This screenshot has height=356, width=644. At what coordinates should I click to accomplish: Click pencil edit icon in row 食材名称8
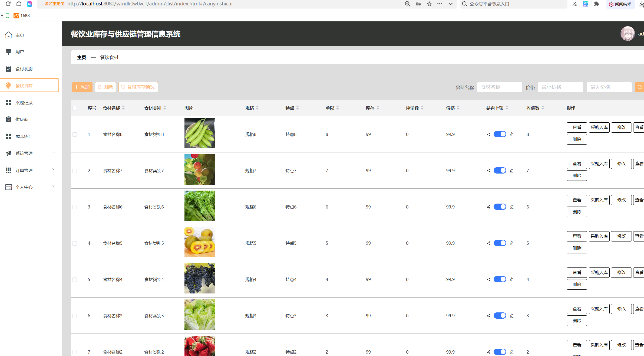(x=511, y=134)
